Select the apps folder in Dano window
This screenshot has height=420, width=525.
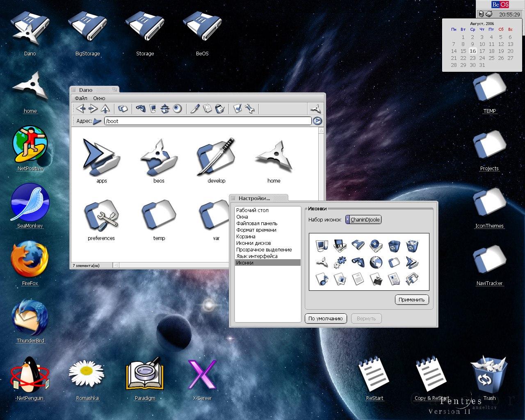(x=101, y=161)
